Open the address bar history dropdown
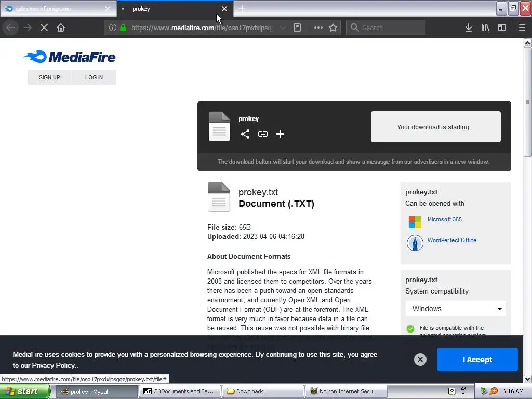The height and width of the screenshot is (399, 532). [x=282, y=28]
